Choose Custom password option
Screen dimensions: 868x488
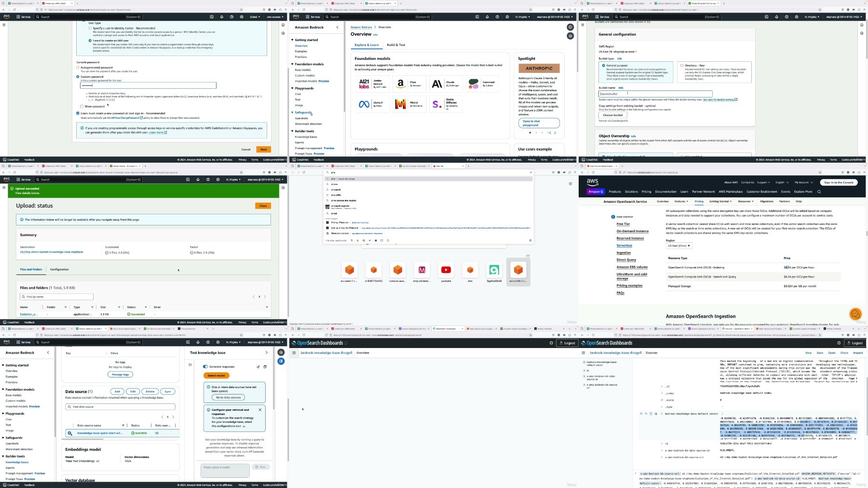(x=78, y=77)
